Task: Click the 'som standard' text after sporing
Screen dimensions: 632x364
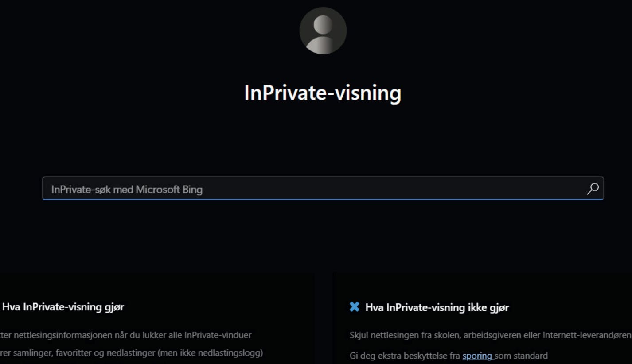Action: click(x=521, y=356)
